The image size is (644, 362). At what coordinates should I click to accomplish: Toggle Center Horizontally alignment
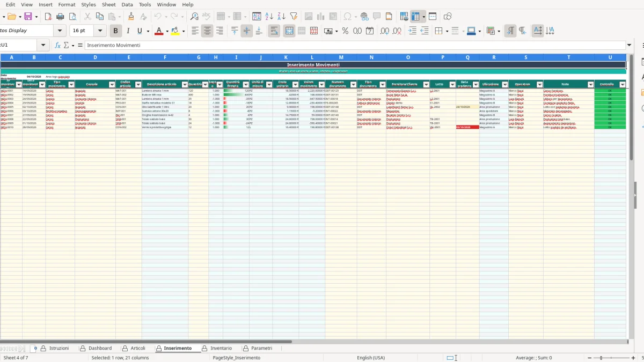207,31
